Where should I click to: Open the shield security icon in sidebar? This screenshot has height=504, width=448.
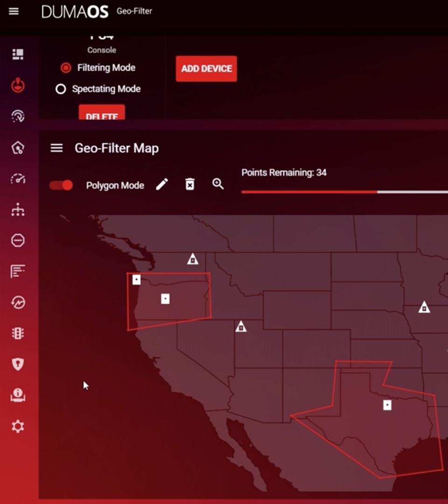tap(18, 364)
